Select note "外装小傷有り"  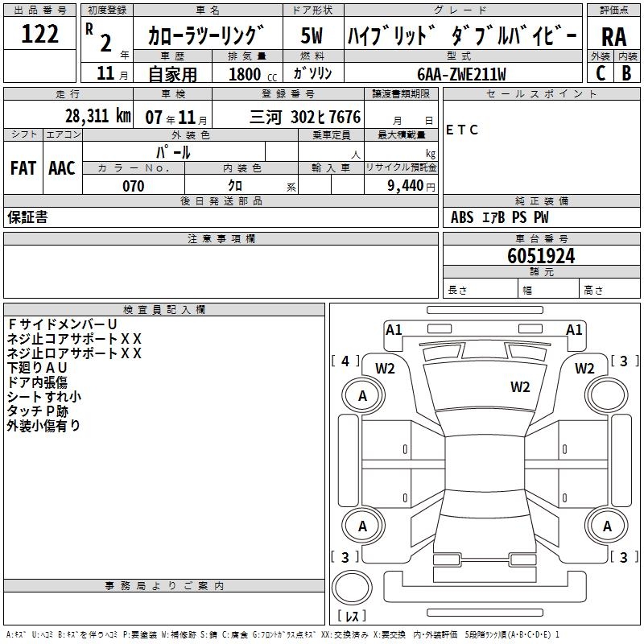coord(43,426)
